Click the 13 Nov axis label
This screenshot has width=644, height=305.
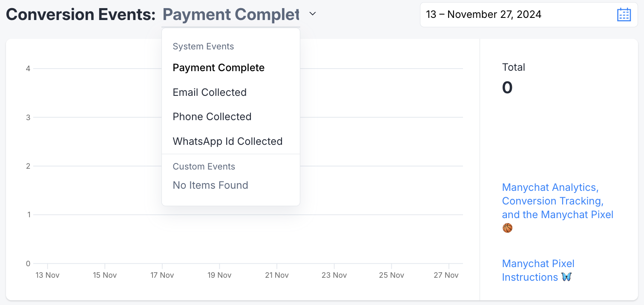click(x=47, y=275)
